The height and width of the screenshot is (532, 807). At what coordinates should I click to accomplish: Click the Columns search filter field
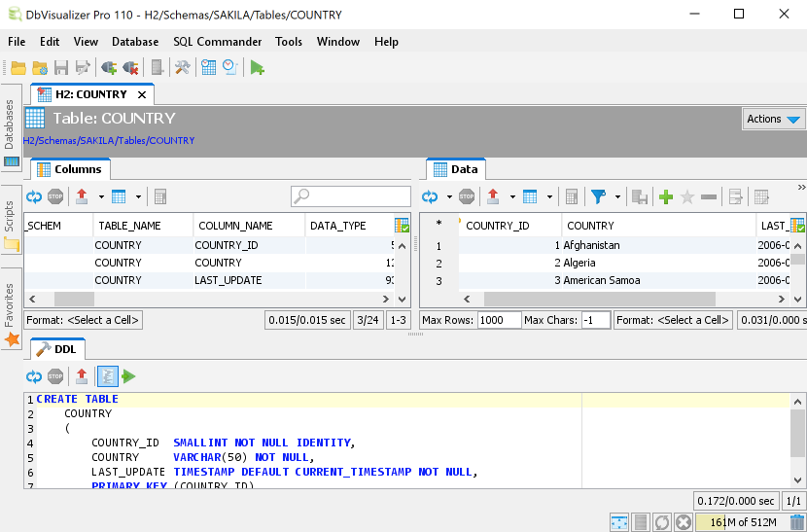tap(351, 196)
